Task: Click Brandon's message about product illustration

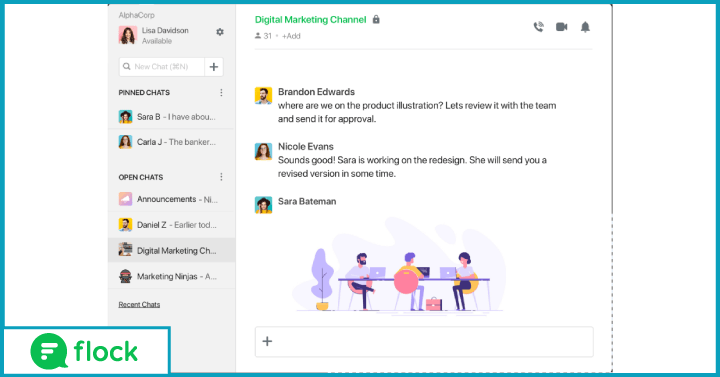Action: click(x=417, y=112)
